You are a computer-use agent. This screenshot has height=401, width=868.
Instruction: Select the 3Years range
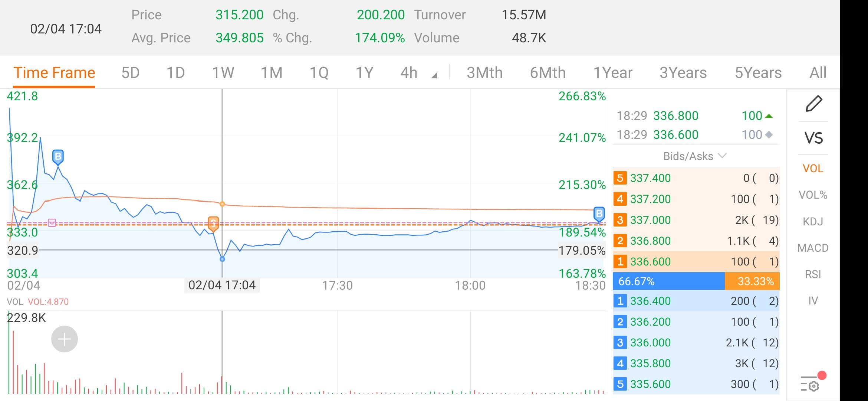(683, 73)
